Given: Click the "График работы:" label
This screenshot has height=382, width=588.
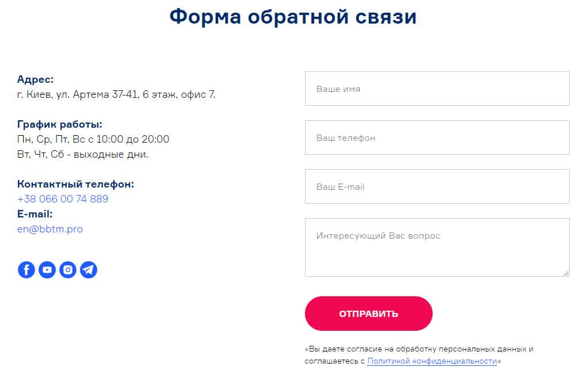Looking at the screenshot, I should (59, 124).
